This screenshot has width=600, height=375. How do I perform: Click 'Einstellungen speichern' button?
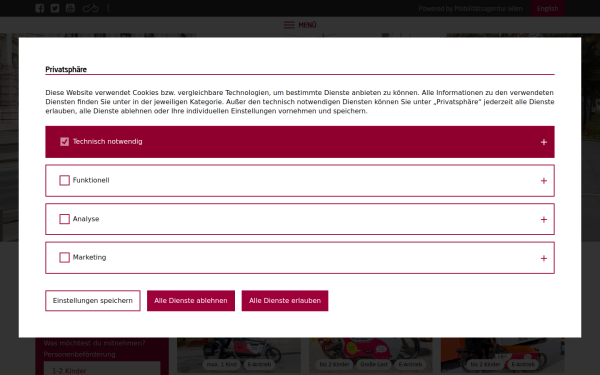click(x=93, y=301)
